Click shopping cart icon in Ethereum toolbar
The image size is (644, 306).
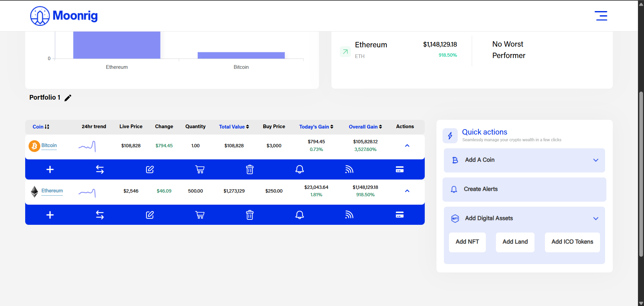[200, 215]
